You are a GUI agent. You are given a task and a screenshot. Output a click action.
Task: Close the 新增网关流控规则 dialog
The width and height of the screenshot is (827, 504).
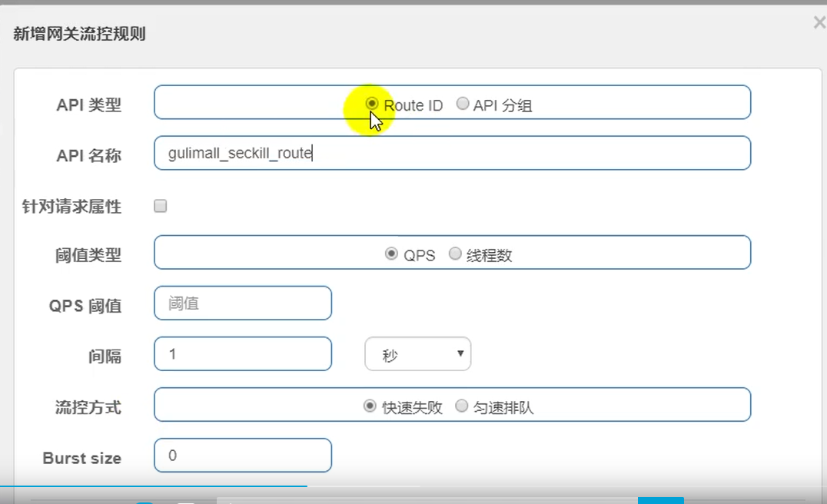click(x=819, y=22)
